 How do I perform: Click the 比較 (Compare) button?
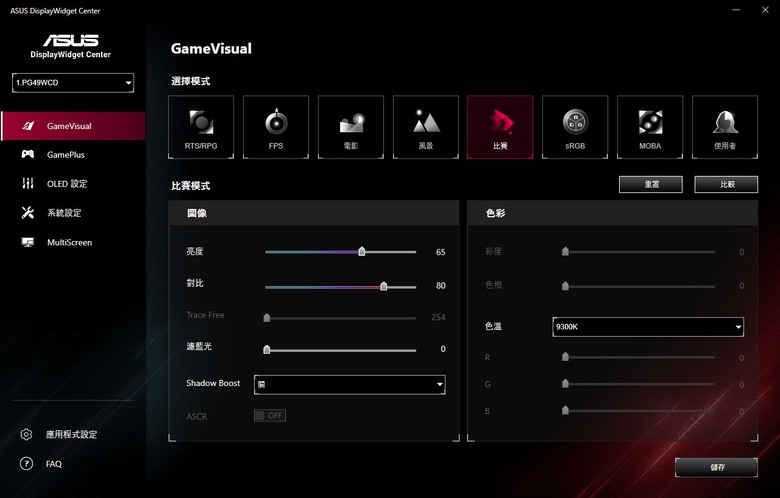point(726,184)
